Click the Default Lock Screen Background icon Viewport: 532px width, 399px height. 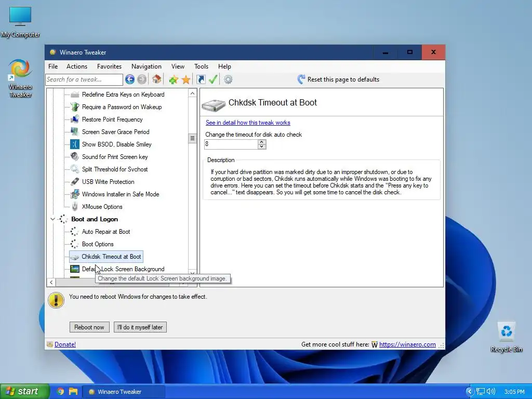75,269
